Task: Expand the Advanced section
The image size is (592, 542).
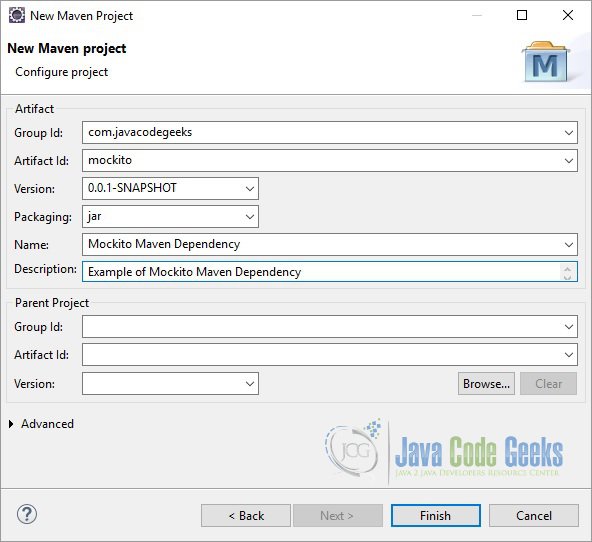Action: (11, 424)
